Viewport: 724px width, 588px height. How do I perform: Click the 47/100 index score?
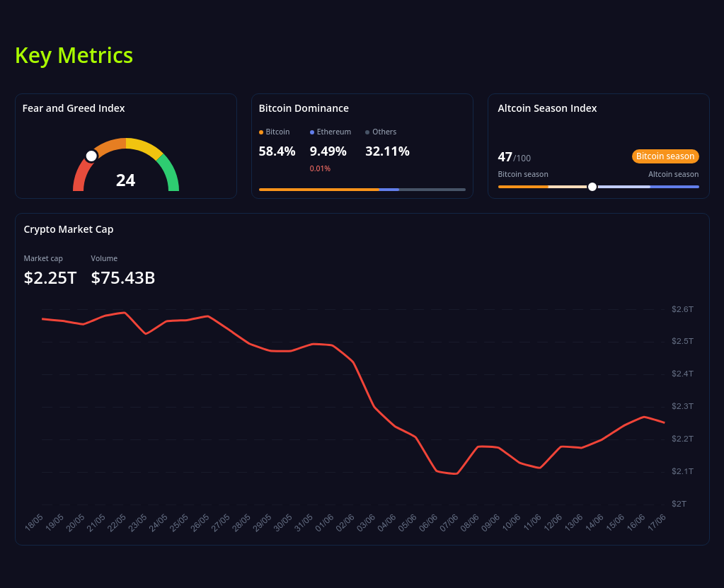click(514, 157)
